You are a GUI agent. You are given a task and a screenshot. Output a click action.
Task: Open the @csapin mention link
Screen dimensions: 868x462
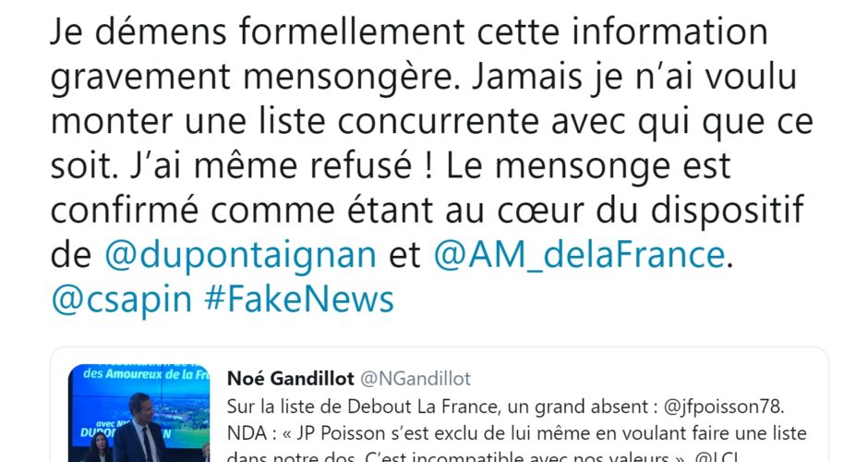[121, 299]
